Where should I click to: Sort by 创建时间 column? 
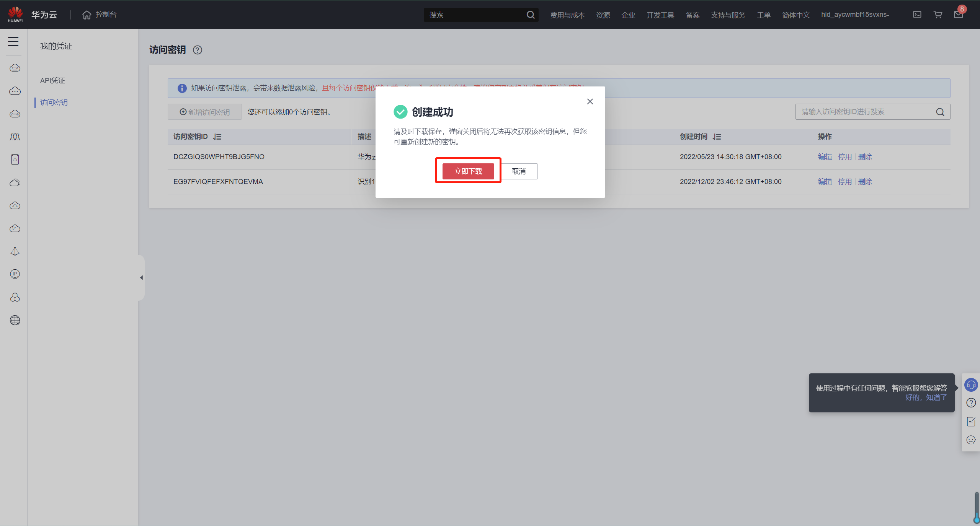pos(717,137)
